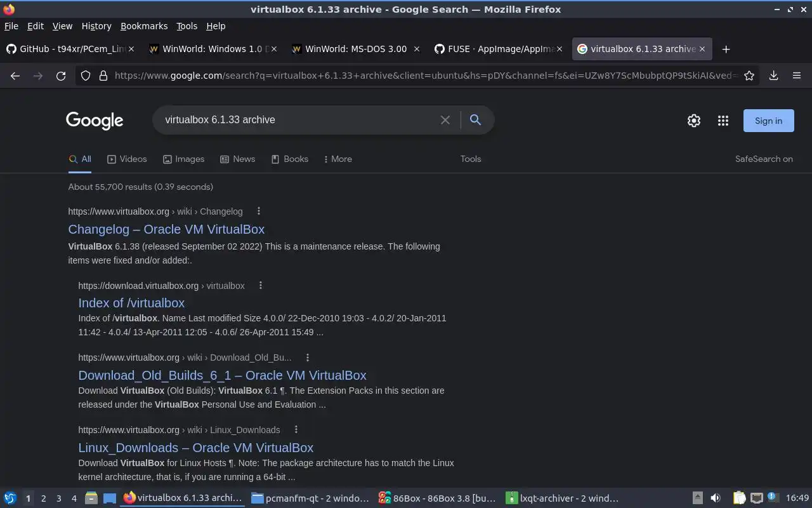
Task: Open the Google apps grid
Action: 723,121
